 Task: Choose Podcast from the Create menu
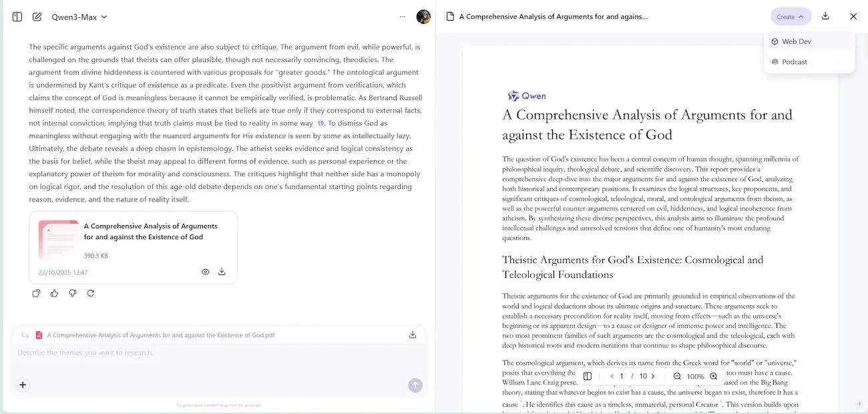pos(794,62)
